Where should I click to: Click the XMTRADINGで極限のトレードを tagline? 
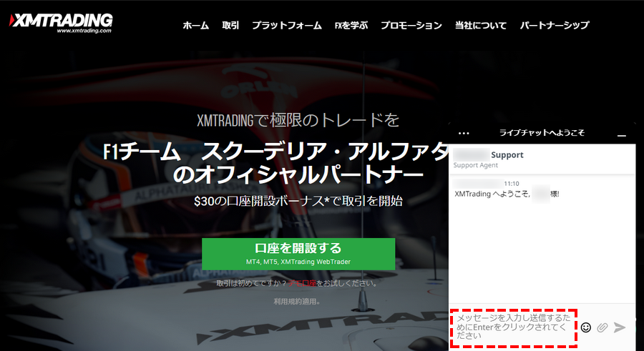tap(298, 120)
